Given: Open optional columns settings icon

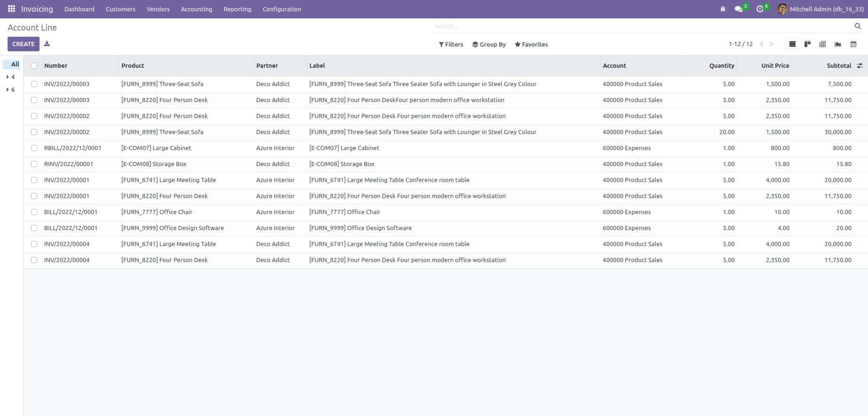Looking at the screenshot, I should tap(860, 66).
